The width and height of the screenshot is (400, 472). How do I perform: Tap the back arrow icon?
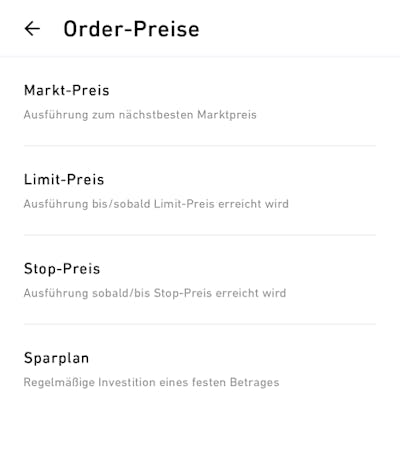tap(32, 29)
